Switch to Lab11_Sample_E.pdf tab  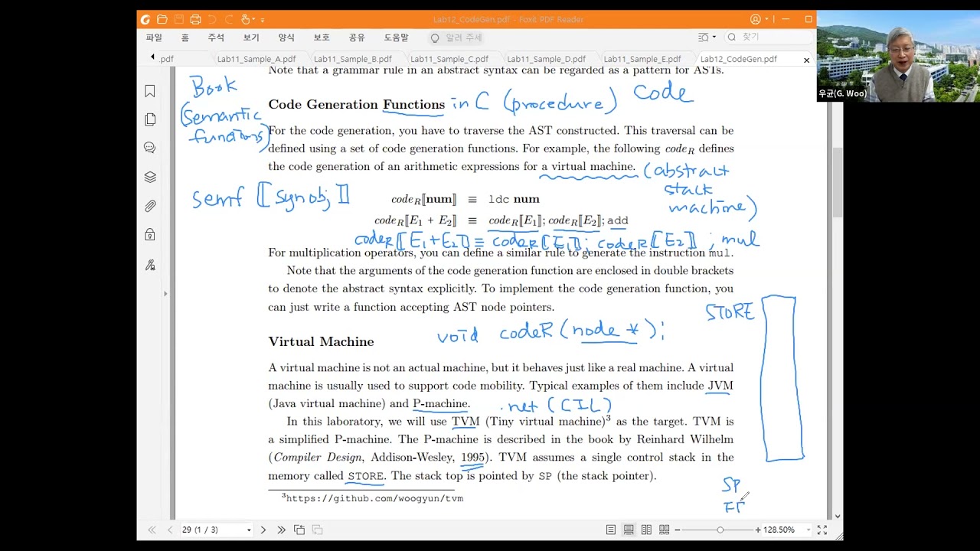[642, 59]
